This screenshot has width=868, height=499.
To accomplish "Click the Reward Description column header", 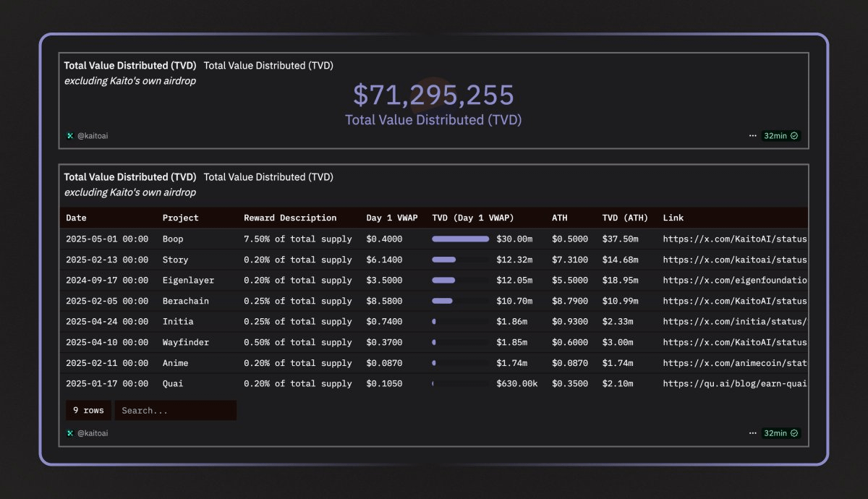I will coord(290,218).
